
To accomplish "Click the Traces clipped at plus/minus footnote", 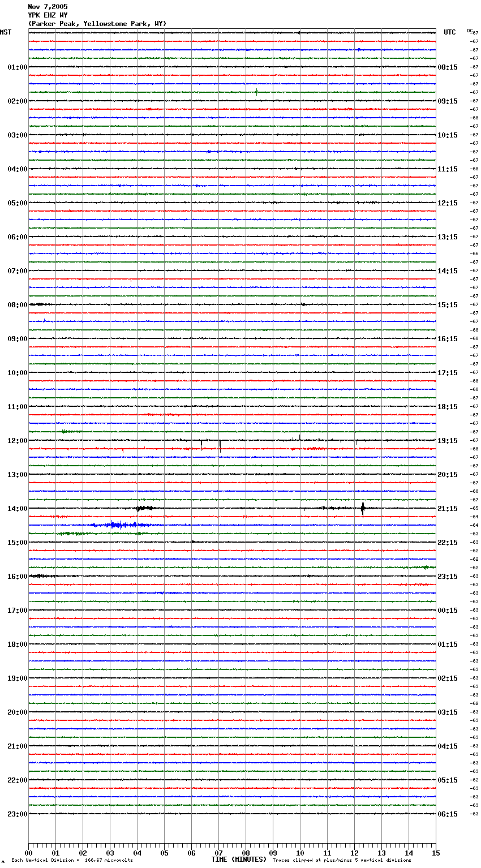I will pyautogui.click(x=342, y=861).
